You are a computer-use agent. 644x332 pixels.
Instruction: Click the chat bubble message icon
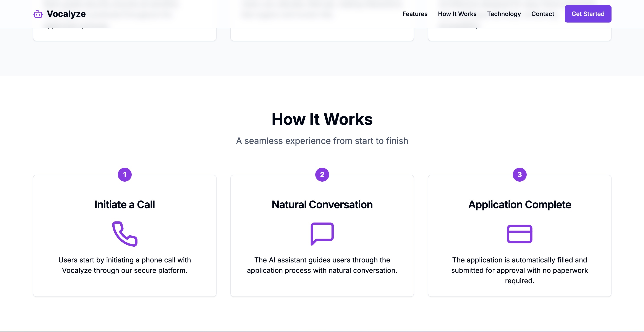pyautogui.click(x=322, y=234)
